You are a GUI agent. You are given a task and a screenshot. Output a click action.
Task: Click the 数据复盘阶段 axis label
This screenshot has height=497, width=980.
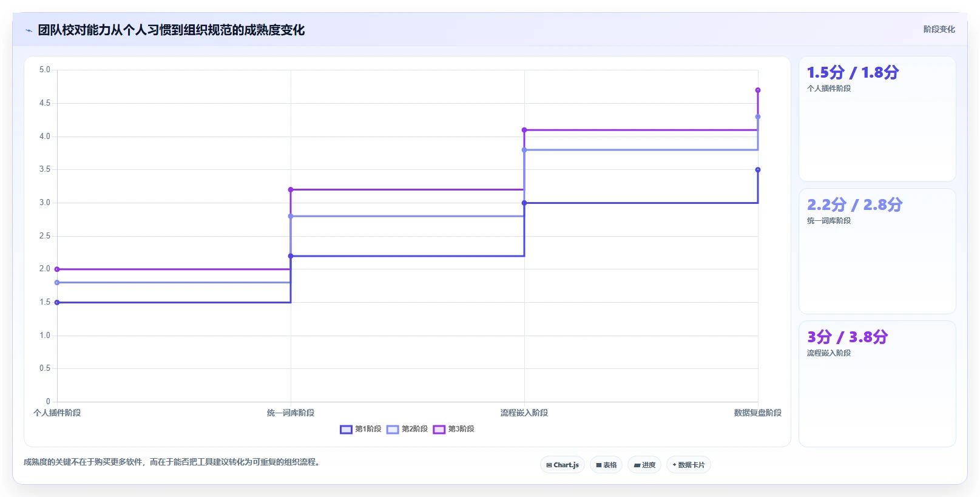coord(758,413)
